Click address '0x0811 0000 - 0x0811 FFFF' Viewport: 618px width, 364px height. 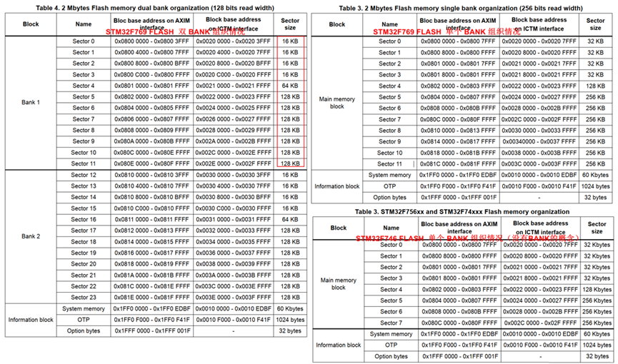coord(151,219)
